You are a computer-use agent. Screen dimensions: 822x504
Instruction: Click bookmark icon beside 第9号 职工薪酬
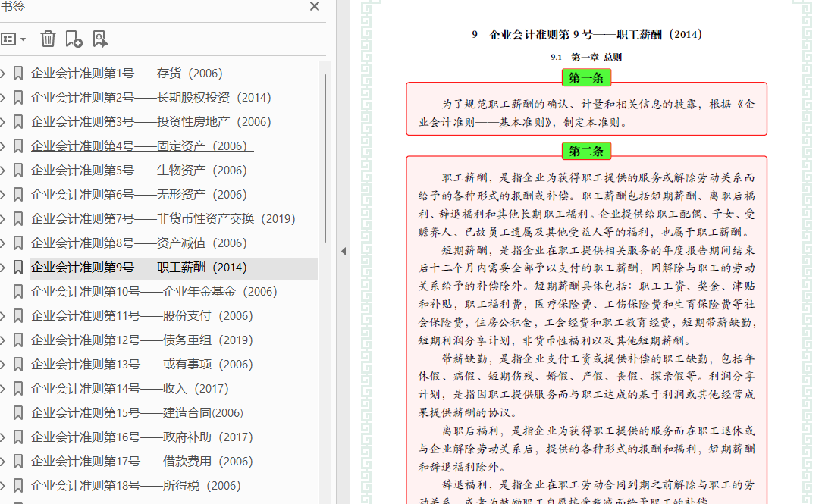click(18, 268)
